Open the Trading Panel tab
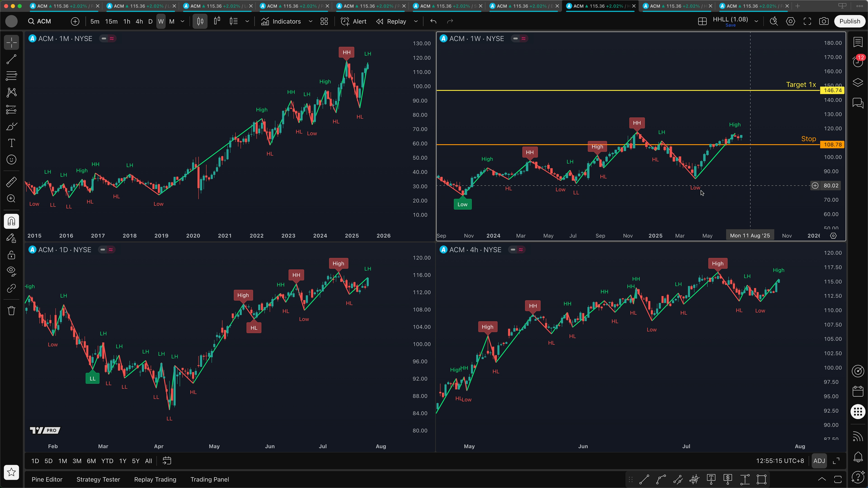 [x=210, y=480]
